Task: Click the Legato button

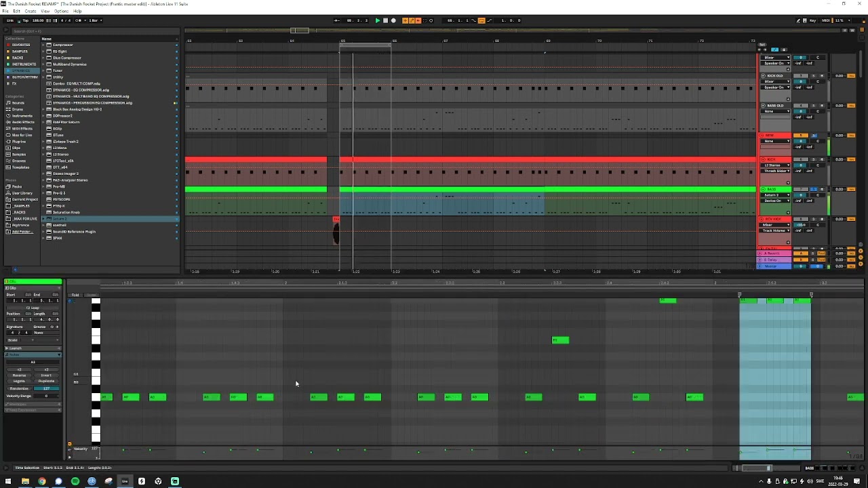Action: [x=19, y=381]
